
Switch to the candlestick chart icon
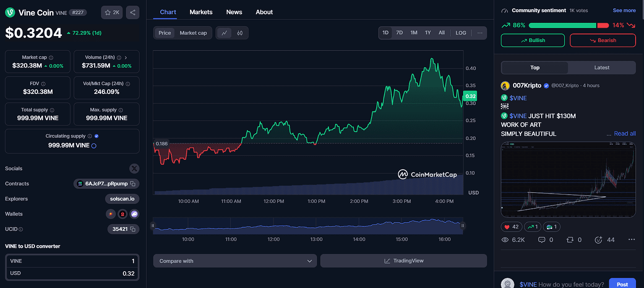pos(240,33)
